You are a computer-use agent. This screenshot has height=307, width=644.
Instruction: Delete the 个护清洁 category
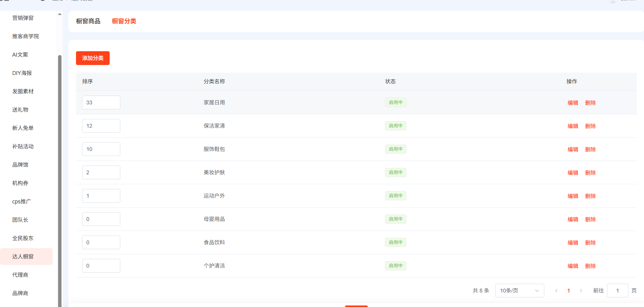coord(590,266)
